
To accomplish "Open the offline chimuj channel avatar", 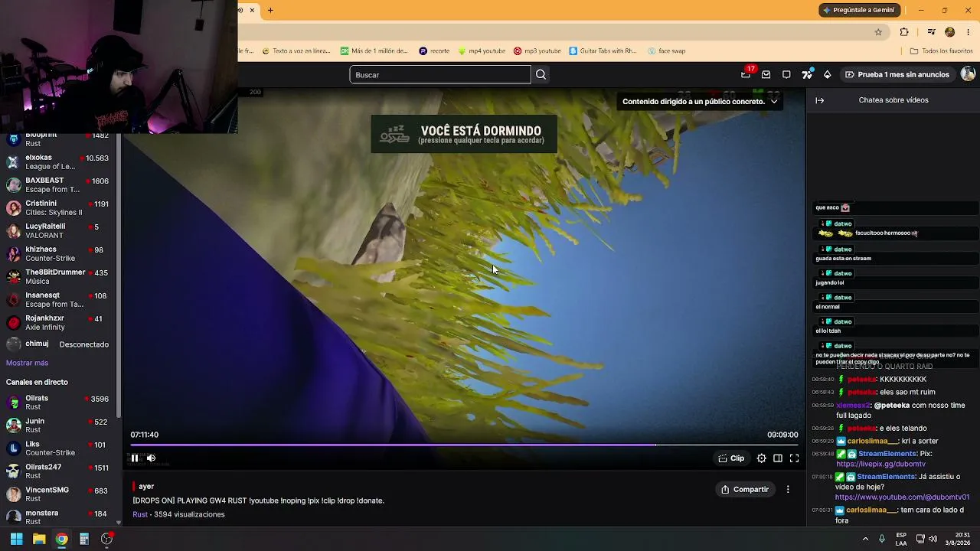I will 13,344.
